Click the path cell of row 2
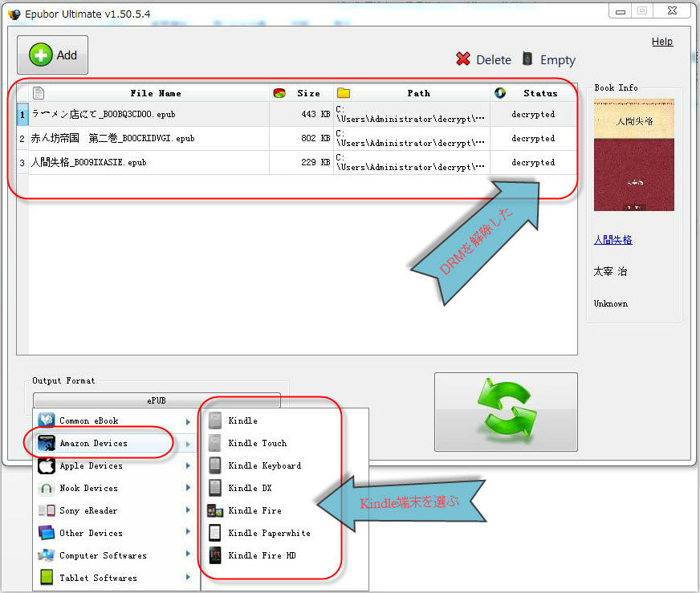The image size is (700, 593). pos(411,138)
